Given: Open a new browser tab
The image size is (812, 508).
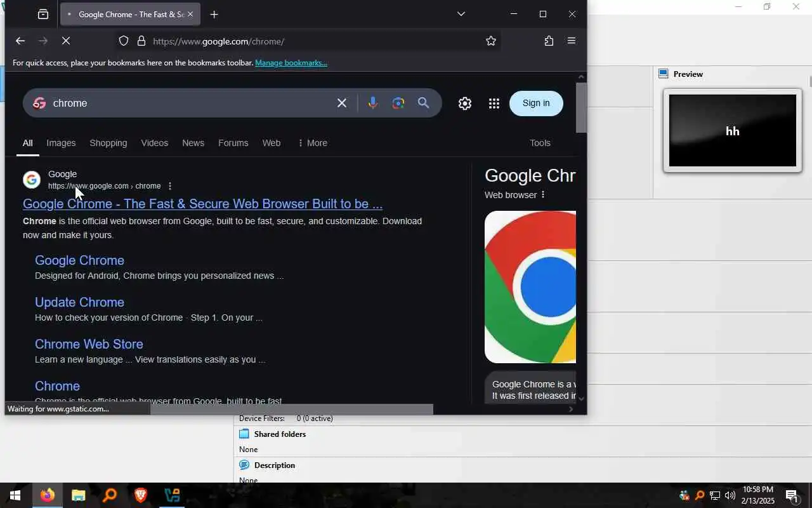Looking at the screenshot, I should (214, 14).
